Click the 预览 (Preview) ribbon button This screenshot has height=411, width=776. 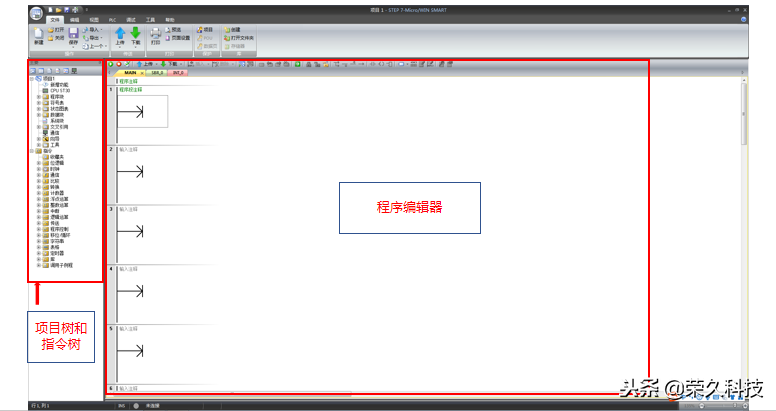point(173,30)
